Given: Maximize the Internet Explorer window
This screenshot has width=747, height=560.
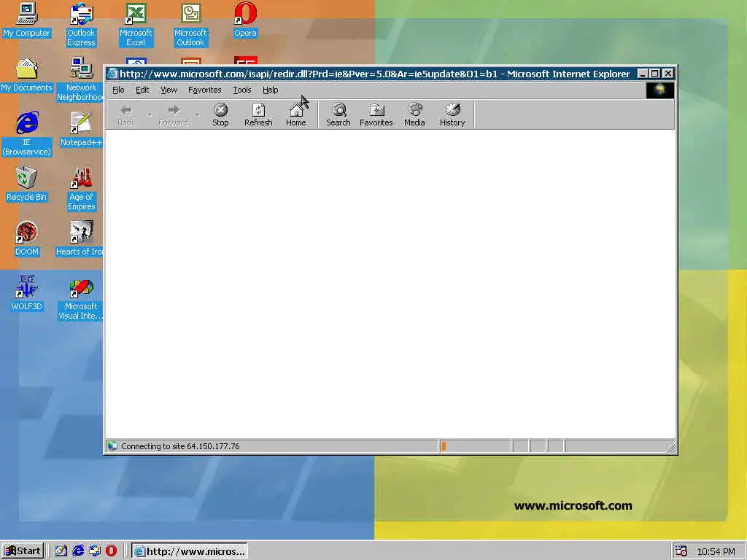Looking at the screenshot, I should point(654,74).
